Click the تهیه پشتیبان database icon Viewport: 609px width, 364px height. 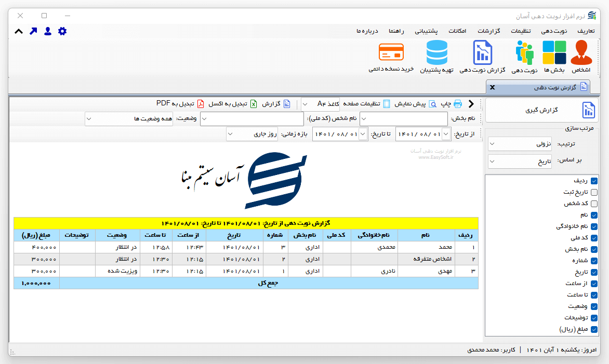pos(437,52)
